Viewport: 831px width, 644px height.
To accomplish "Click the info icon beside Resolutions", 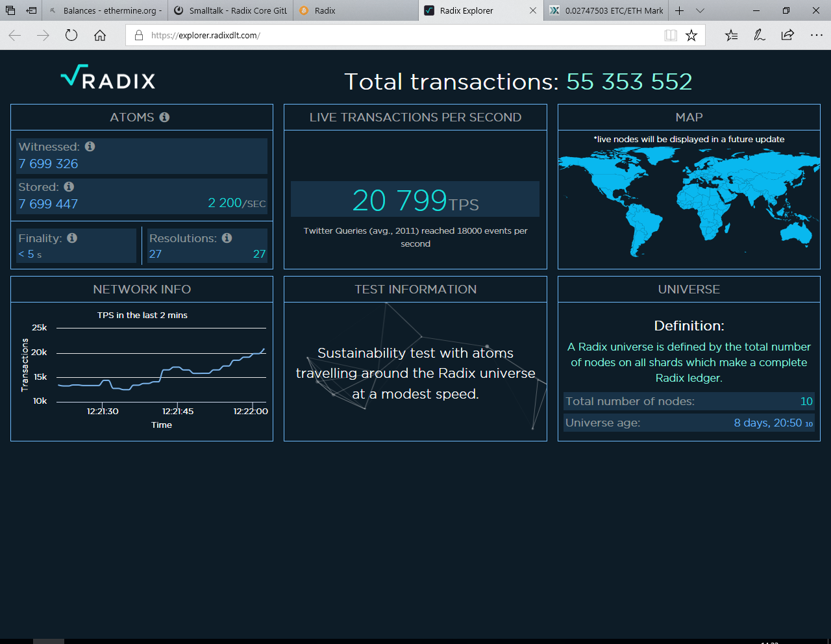I will 227,238.
